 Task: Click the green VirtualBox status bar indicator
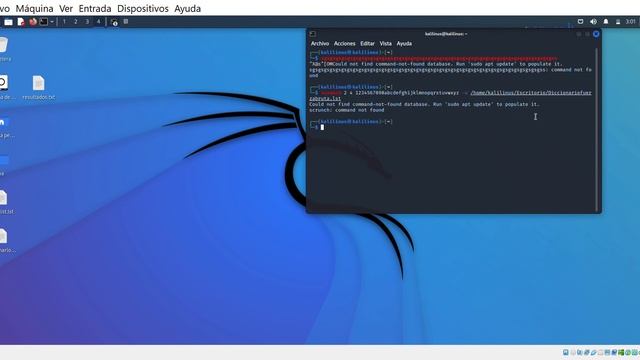tap(621, 353)
